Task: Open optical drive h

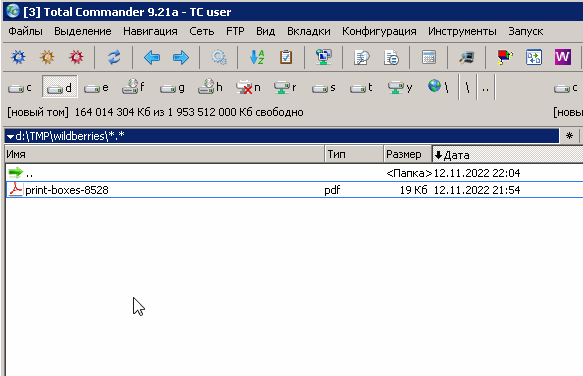Action: click(210, 88)
